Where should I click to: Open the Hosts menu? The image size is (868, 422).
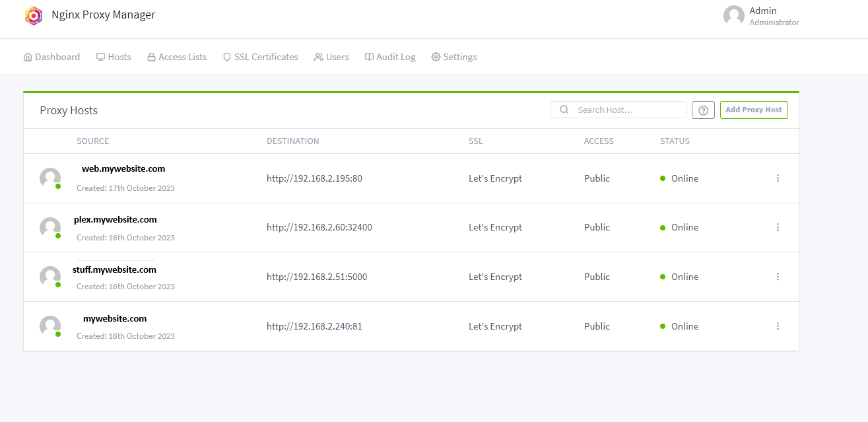pos(114,57)
